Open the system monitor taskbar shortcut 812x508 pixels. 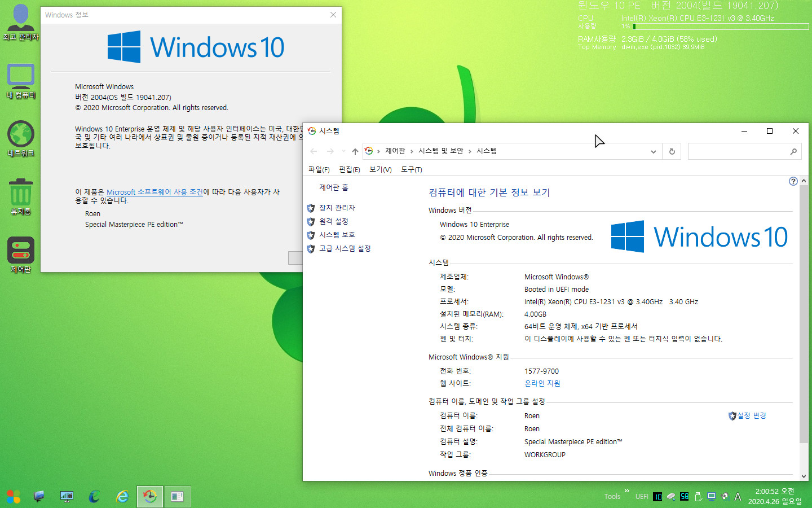coord(67,497)
